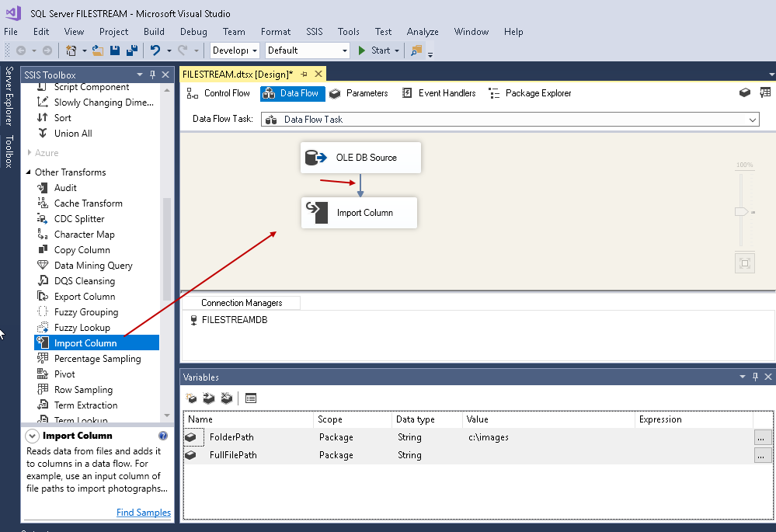
Task: Select the Copy Column transform
Action: [82, 250]
